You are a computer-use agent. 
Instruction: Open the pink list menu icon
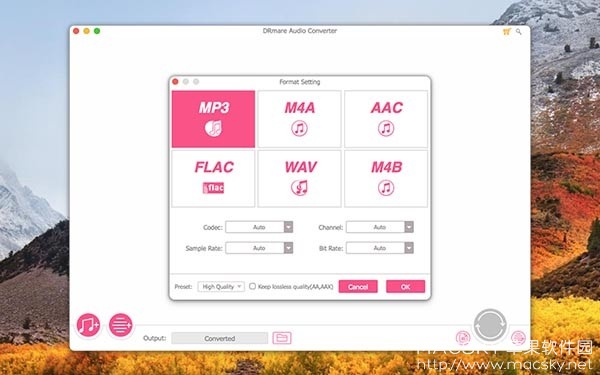pos(121,325)
